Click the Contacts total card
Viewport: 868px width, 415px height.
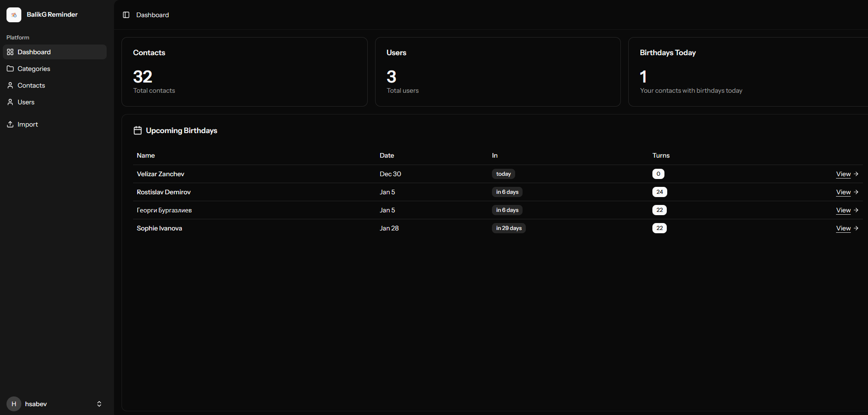(244, 72)
